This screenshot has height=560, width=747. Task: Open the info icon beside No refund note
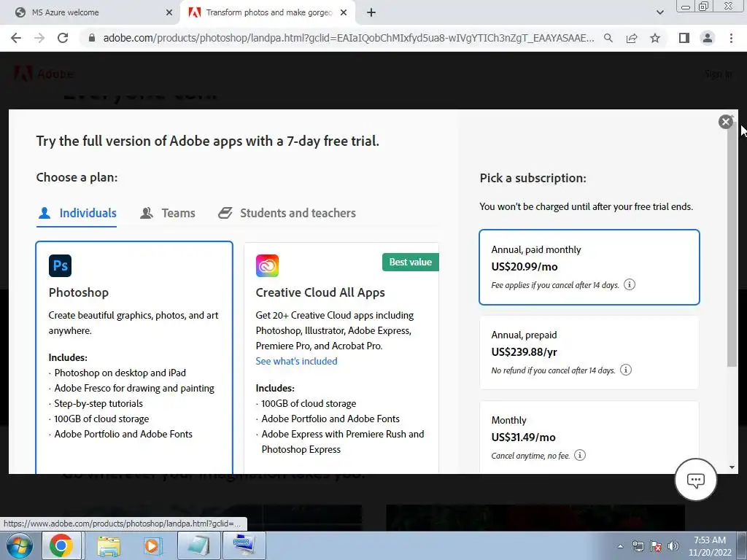626,370
